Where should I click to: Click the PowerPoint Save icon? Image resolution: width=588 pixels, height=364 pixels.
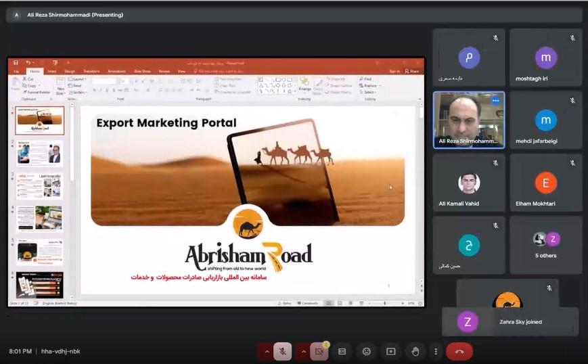[17, 63]
